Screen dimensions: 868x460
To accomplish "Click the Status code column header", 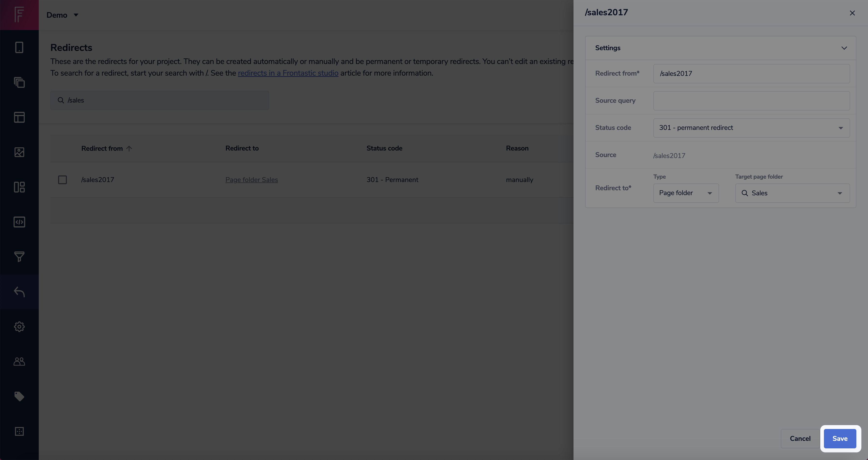I will coord(384,148).
